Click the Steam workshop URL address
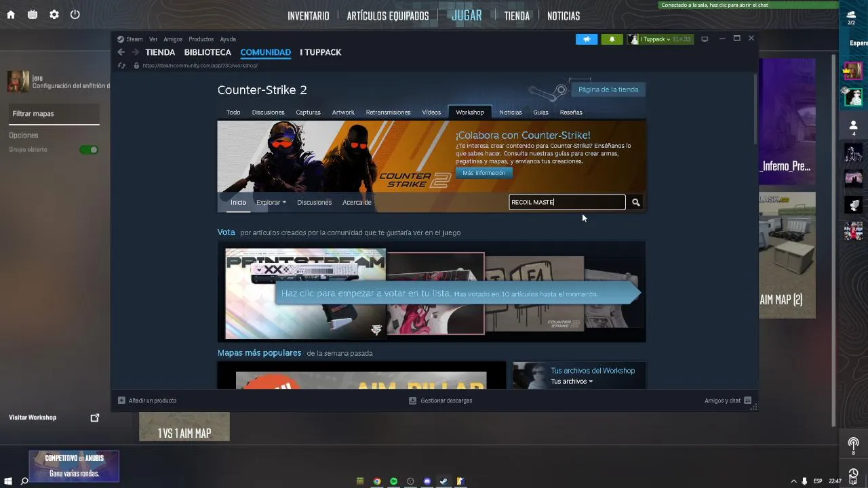This screenshot has width=868, height=488. (x=200, y=66)
